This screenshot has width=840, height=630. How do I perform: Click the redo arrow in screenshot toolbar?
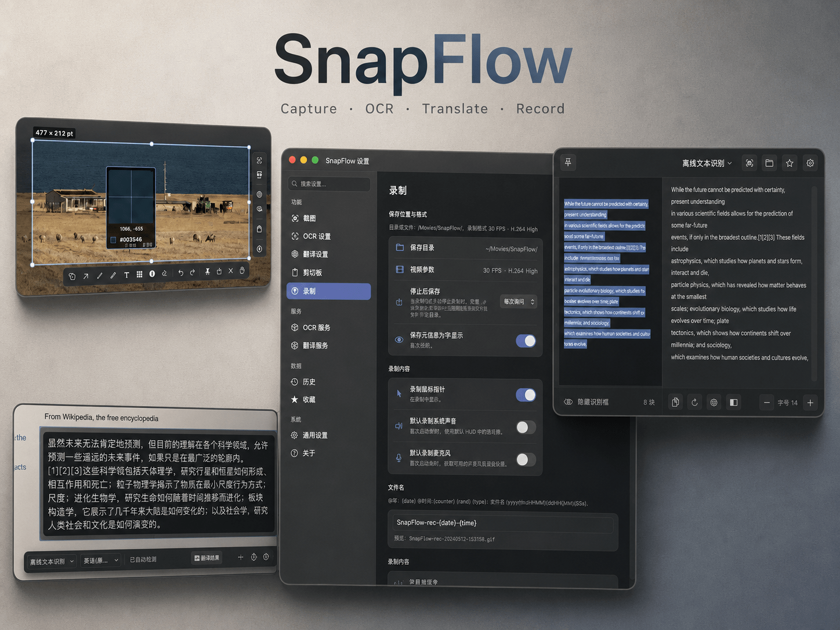[192, 272]
